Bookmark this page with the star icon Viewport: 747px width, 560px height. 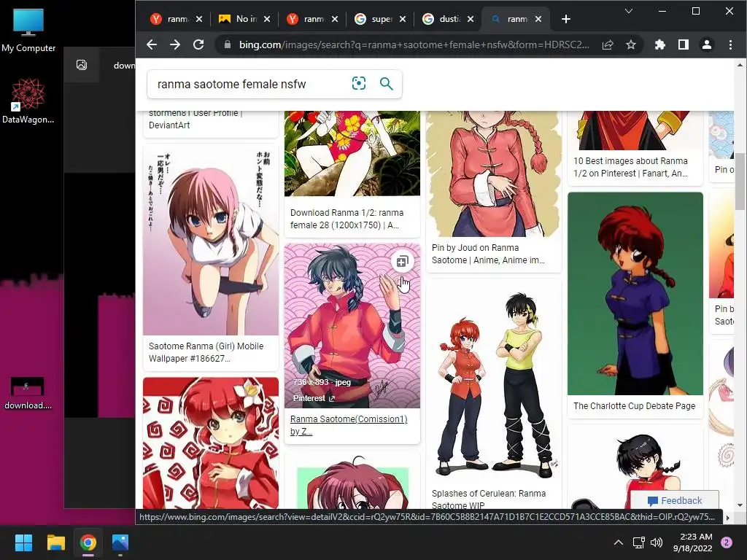pos(631,44)
